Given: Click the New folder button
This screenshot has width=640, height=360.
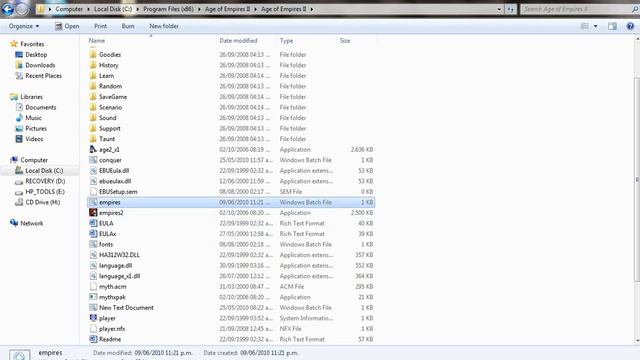Looking at the screenshot, I should [164, 26].
